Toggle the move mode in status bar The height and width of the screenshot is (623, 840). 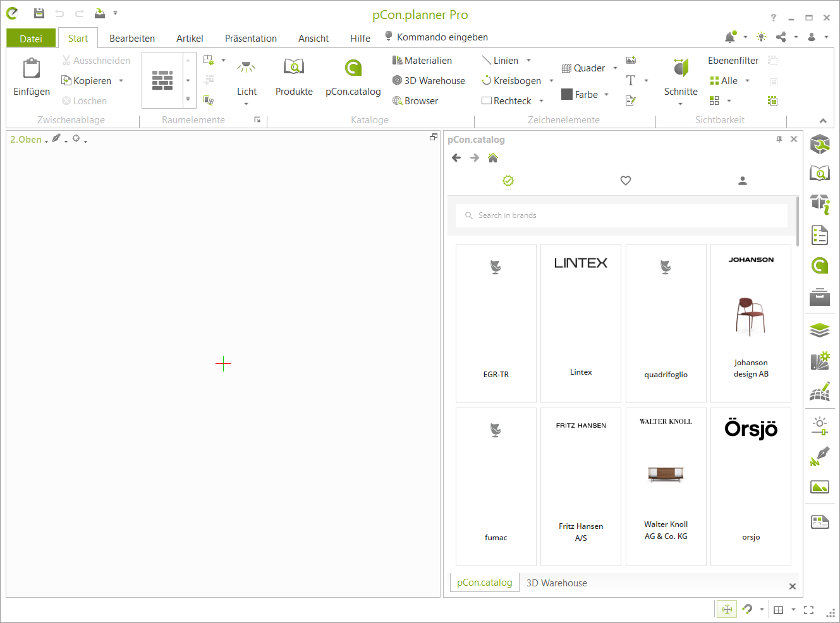[x=727, y=610]
